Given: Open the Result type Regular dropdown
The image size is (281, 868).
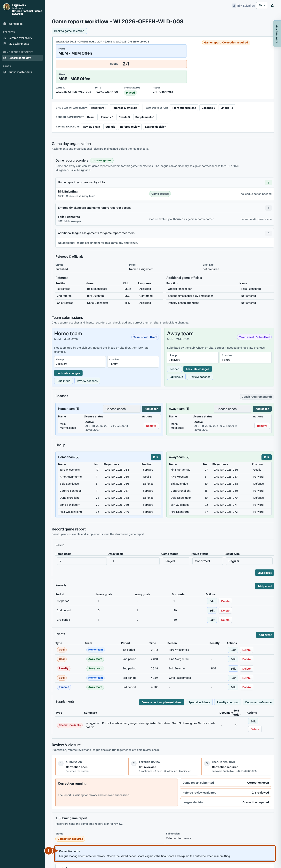Looking at the screenshot, I should click(249, 561).
